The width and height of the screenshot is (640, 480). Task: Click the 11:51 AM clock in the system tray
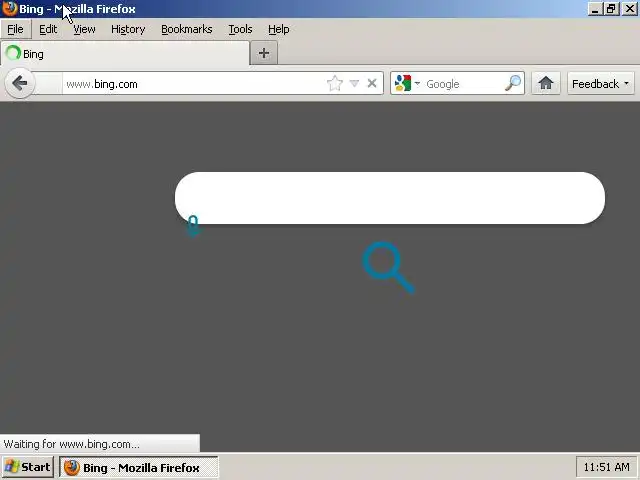pyautogui.click(x=606, y=467)
